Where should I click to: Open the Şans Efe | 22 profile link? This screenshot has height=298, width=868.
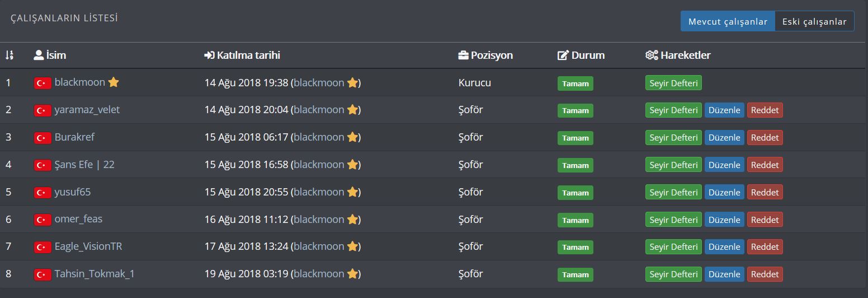point(84,165)
